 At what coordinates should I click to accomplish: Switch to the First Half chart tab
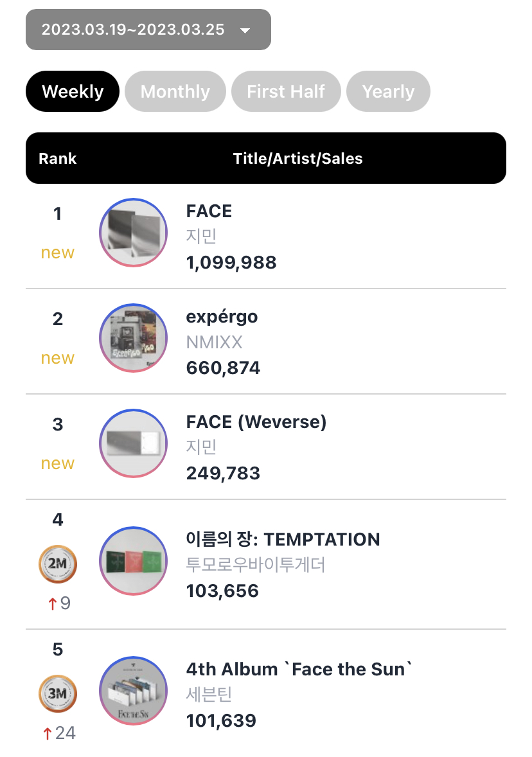click(x=286, y=91)
